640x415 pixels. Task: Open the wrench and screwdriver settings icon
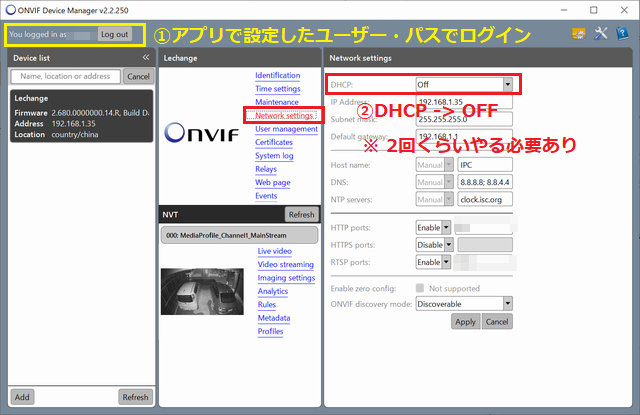pyautogui.click(x=600, y=33)
